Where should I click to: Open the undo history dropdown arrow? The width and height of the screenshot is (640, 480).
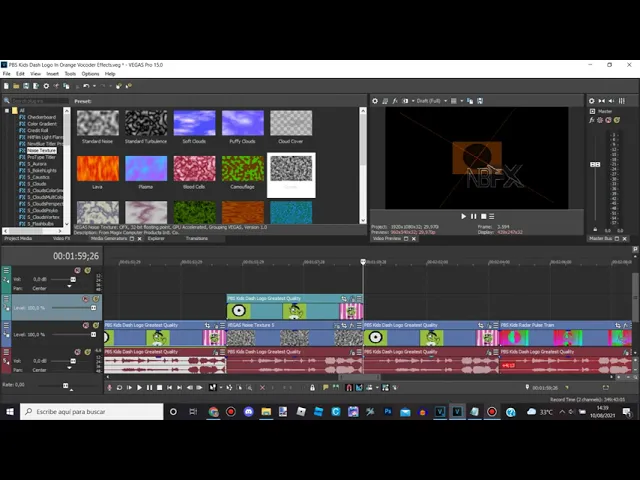point(94,86)
